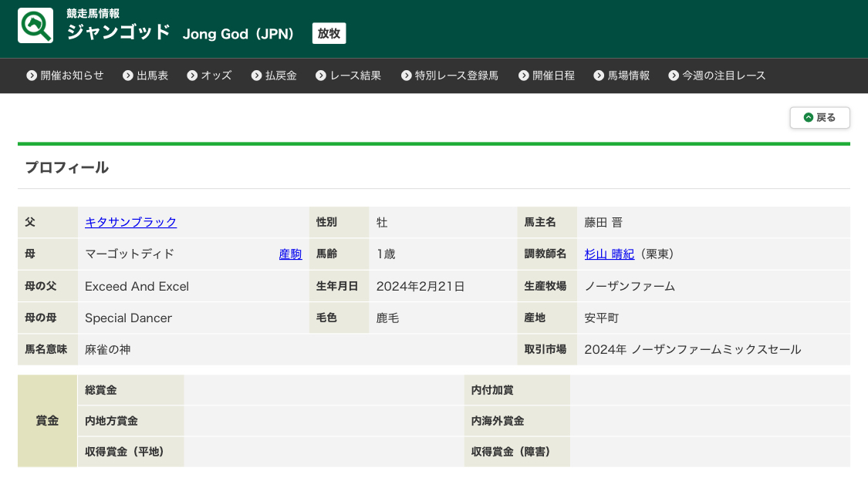868x481 pixels.
Task: Click the 賞金 table header cell
Action: tap(47, 421)
